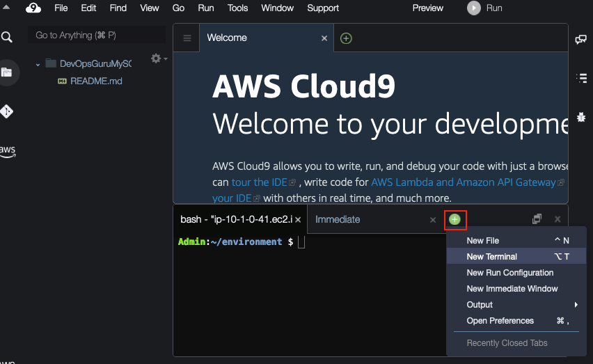This screenshot has height=364, width=593.
Task: Focus the Go to Anything field
Action: [x=97, y=35]
